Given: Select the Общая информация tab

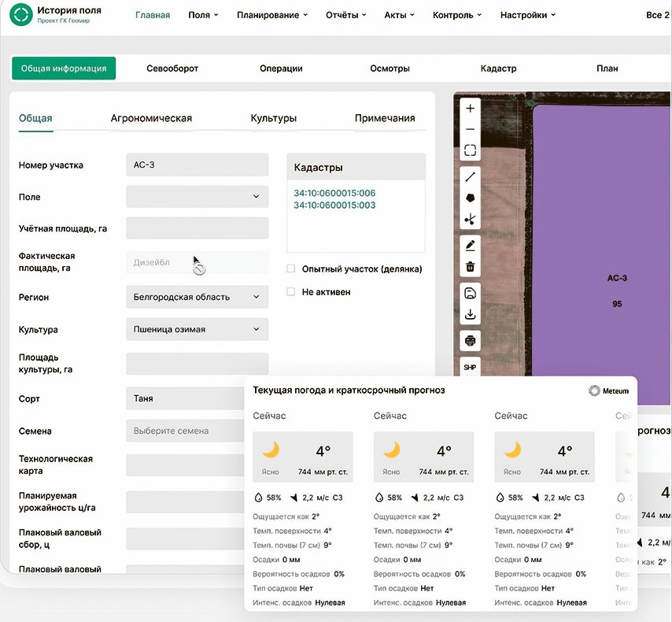Looking at the screenshot, I should click(x=64, y=68).
